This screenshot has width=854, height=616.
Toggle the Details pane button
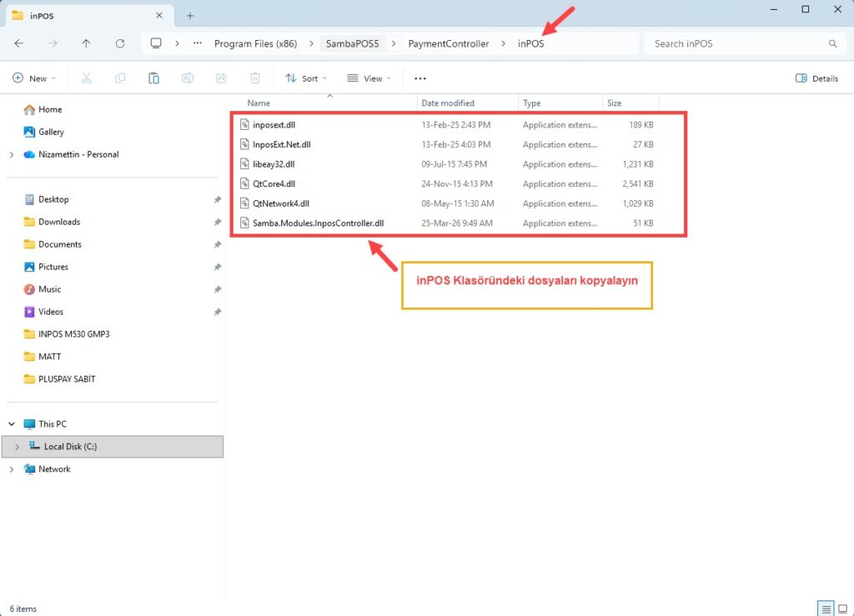(816, 78)
